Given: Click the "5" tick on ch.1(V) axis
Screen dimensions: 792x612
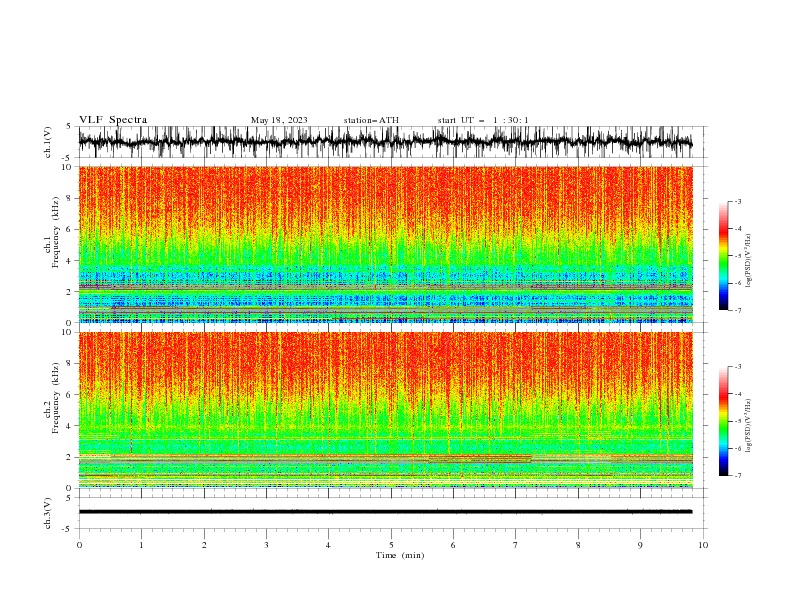Looking at the screenshot, I should (69, 126).
